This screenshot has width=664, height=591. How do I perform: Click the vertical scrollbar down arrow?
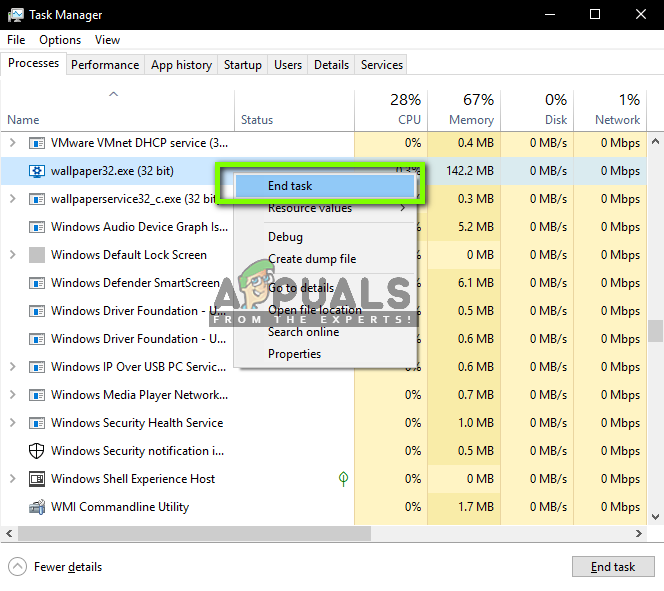656,517
